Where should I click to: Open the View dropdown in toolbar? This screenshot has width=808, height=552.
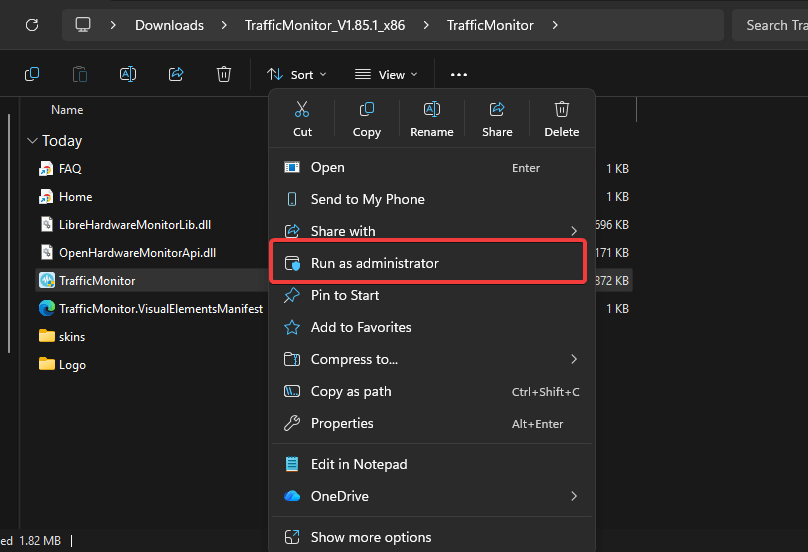[x=385, y=75]
